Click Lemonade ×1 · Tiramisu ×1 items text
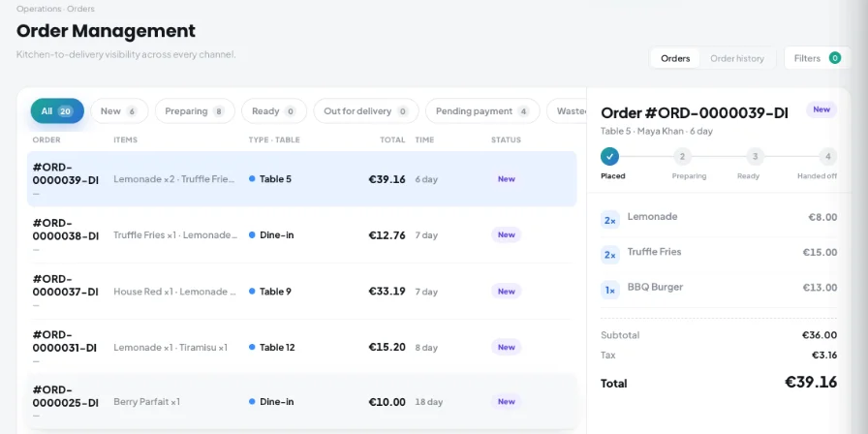The height and width of the screenshot is (434, 868). [170, 347]
